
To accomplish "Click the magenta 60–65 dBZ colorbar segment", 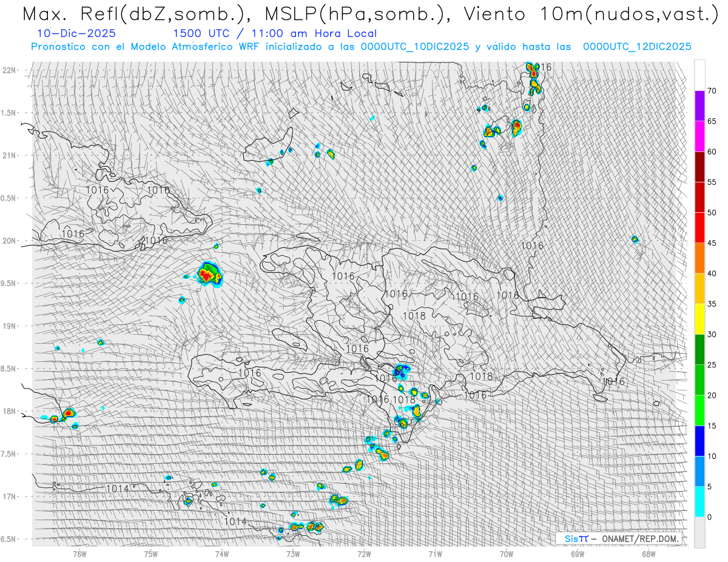I will click(699, 136).
